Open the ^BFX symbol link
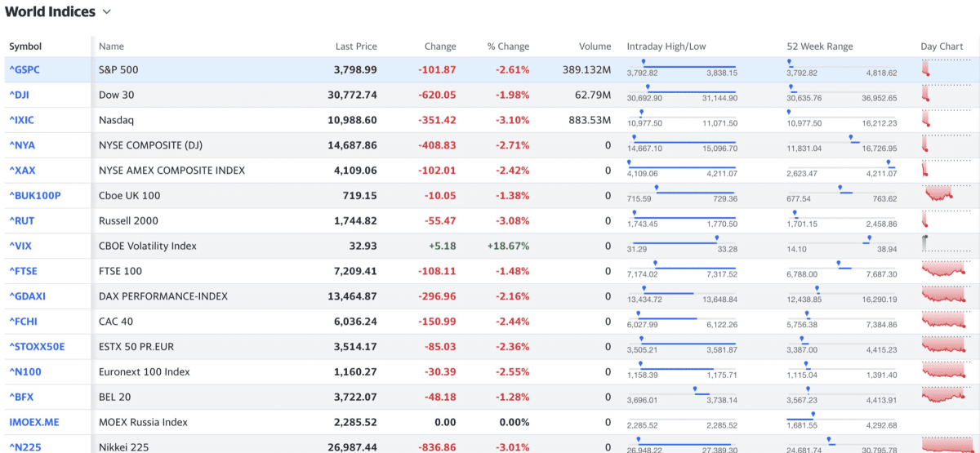The width and height of the screenshot is (980, 453). [x=21, y=397]
